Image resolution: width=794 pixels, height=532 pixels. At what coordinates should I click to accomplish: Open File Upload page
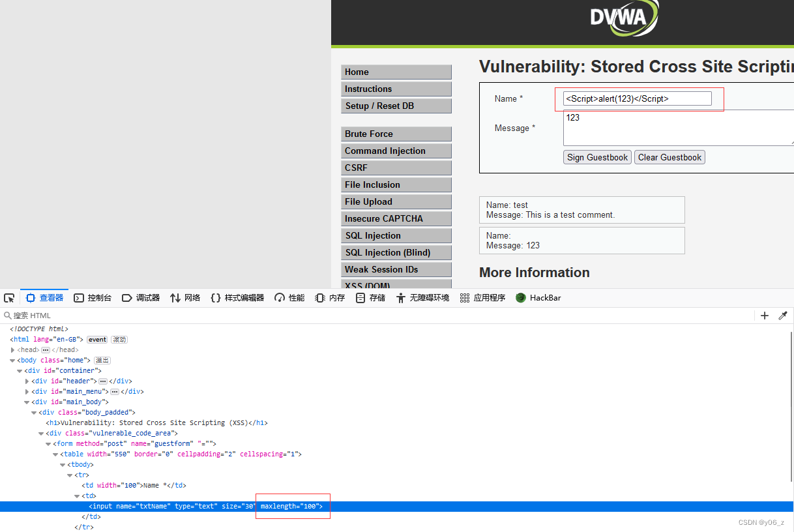(396, 202)
